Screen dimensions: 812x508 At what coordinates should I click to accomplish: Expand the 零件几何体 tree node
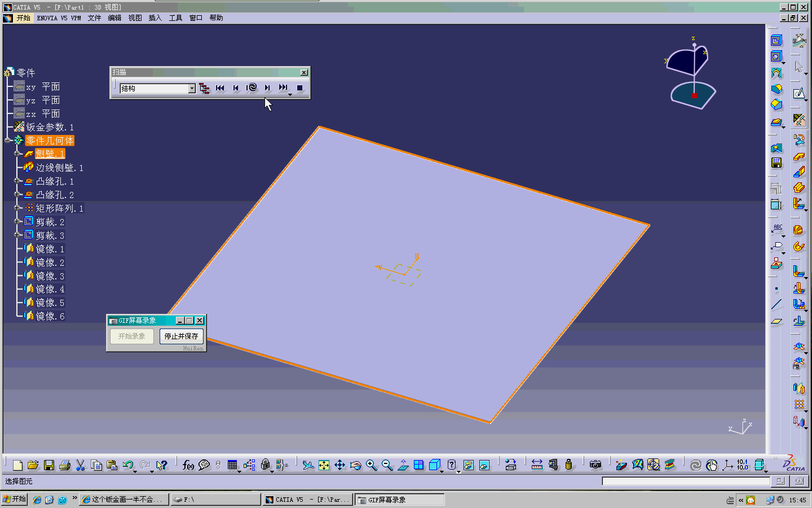(x=8, y=141)
